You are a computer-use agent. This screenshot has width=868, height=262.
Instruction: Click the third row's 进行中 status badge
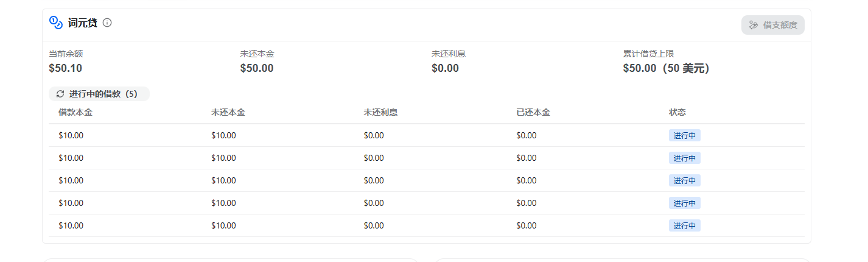tap(685, 180)
